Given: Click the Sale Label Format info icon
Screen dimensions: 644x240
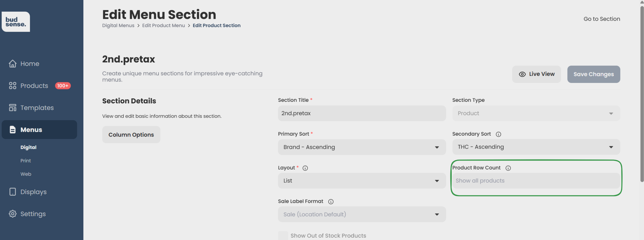Looking at the screenshot, I should [331, 202].
